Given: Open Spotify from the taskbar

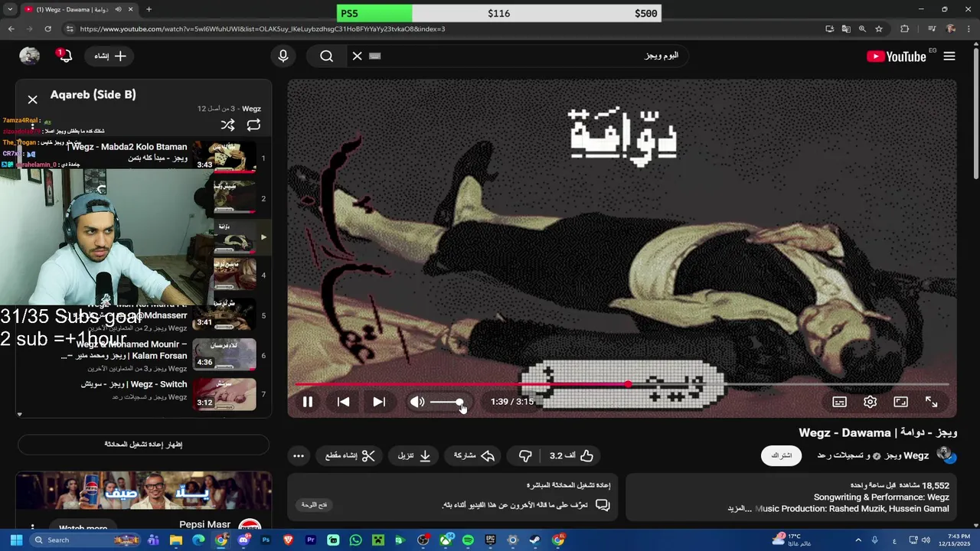Looking at the screenshot, I should point(468,540).
